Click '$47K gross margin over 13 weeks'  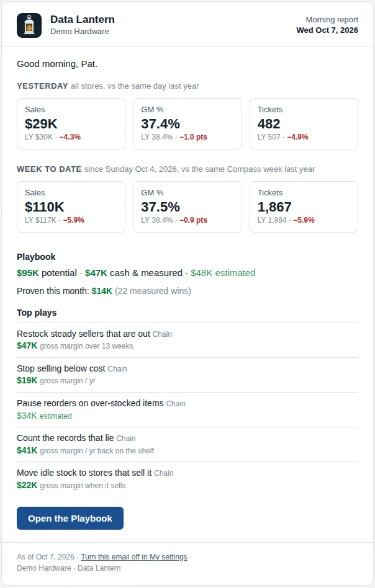point(75,345)
